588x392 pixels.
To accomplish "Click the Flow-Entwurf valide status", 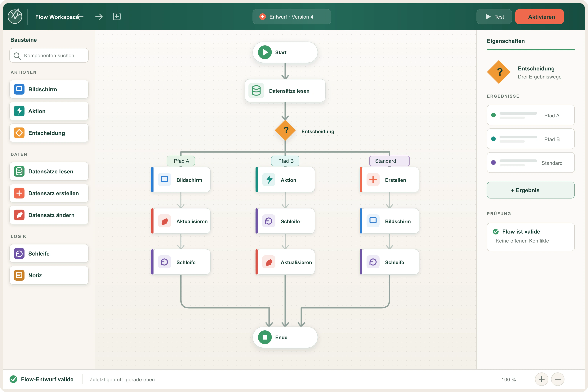I will (x=42, y=379).
